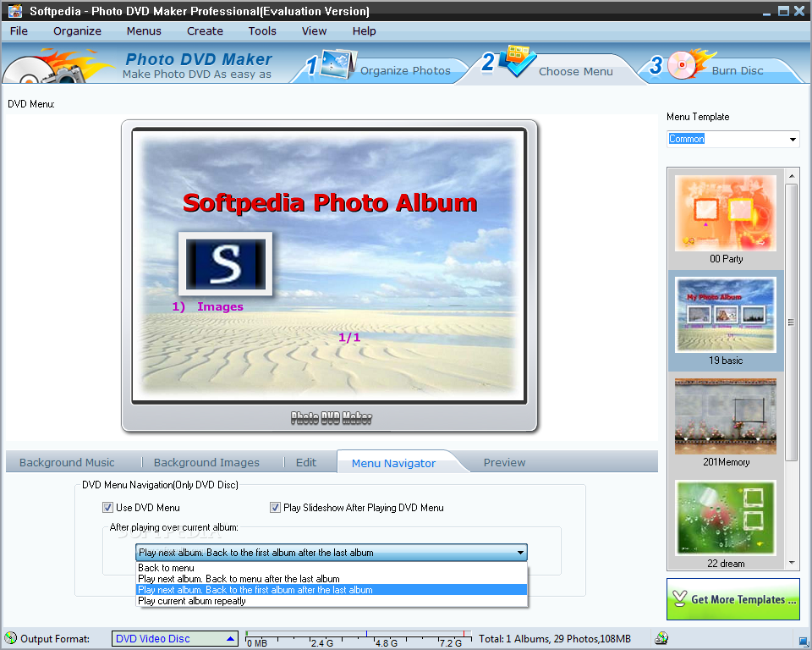Viewport: 812px width, 650px height.
Task: Maximize the Photo DVD Maker window
Action: click(x=783, y=11)
